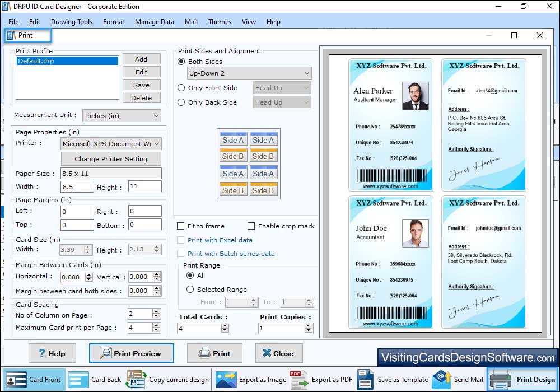Screen dimensions: 560x392
Task: Adjust Total Cards spinner
Action: click(x=225, y=328)
